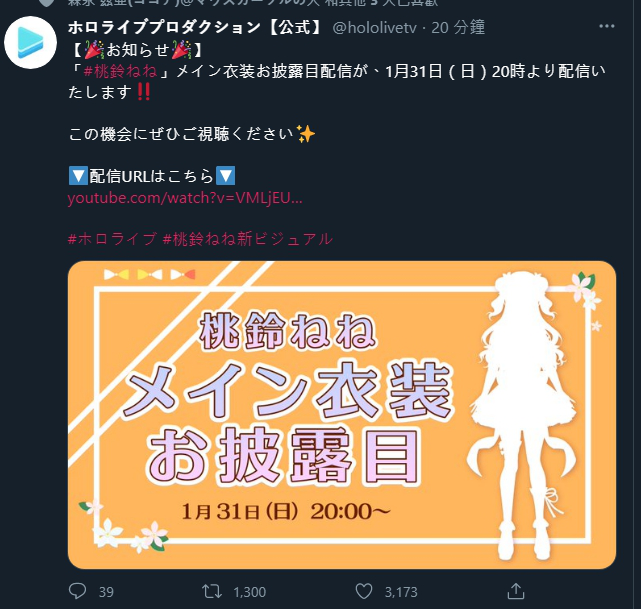Select the #桃鈴ねね新ビジュアル hashtag
641x609 pixels.
click(248, 239)
